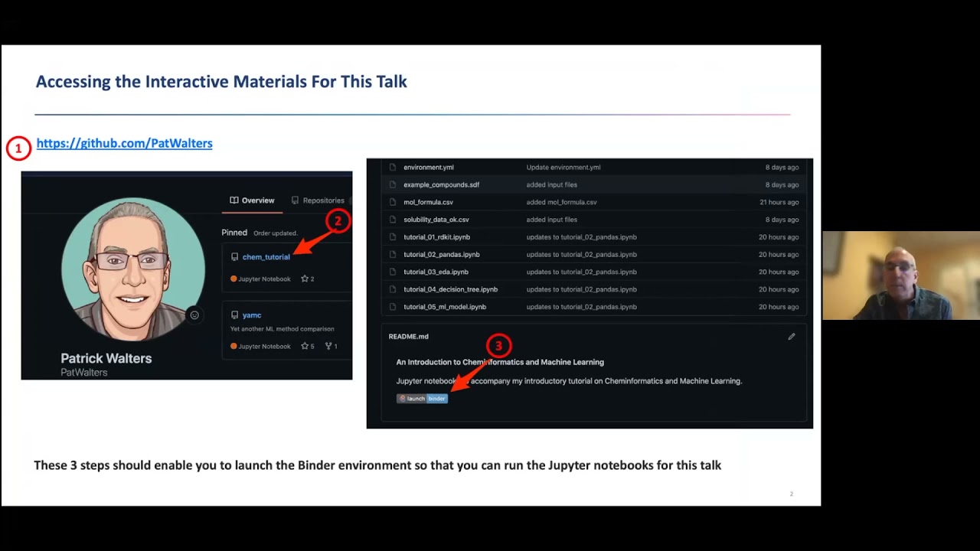Open the 'added mol_formula.csv' commit message
980x551 pixels.
[x=561, y=203]
